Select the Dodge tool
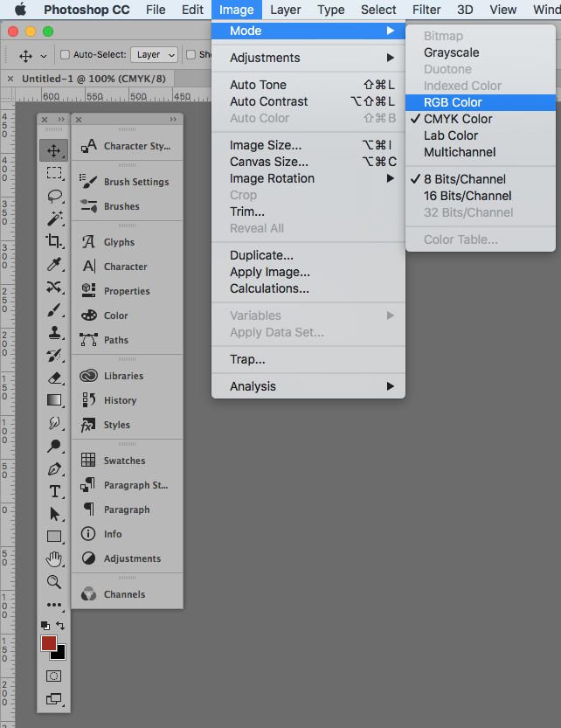 point(54,445)
